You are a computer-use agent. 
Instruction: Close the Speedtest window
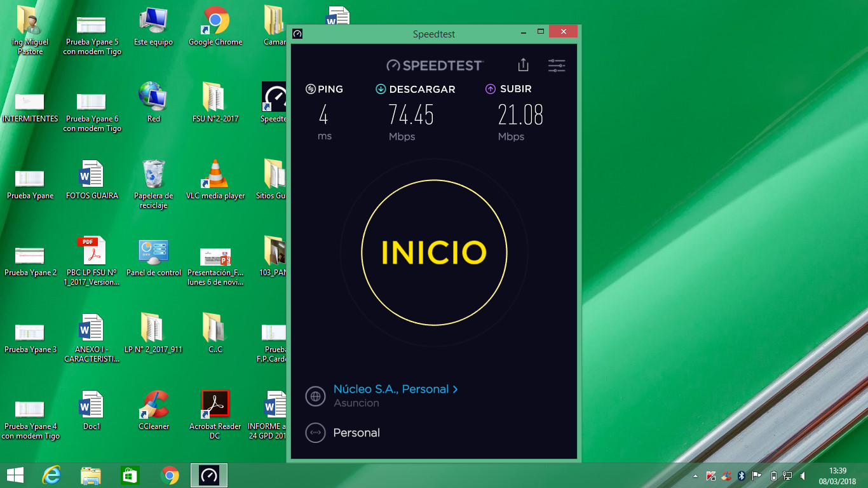coord(564,31)
